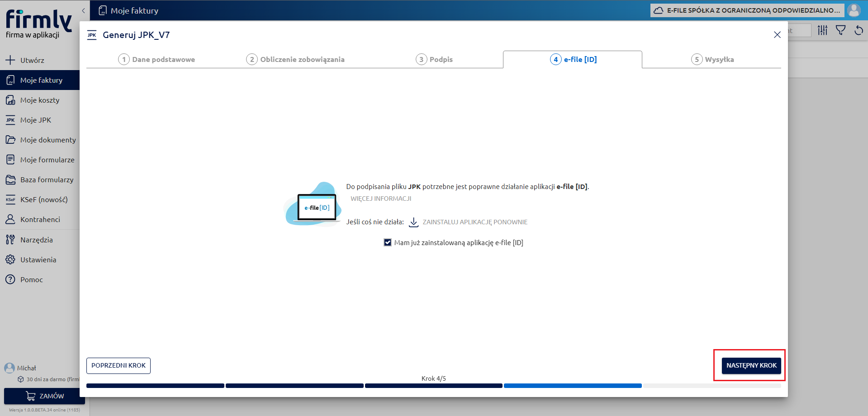This screenshot has width=868, height=416.
Task: Click the firmly logo
Action: 38,24
